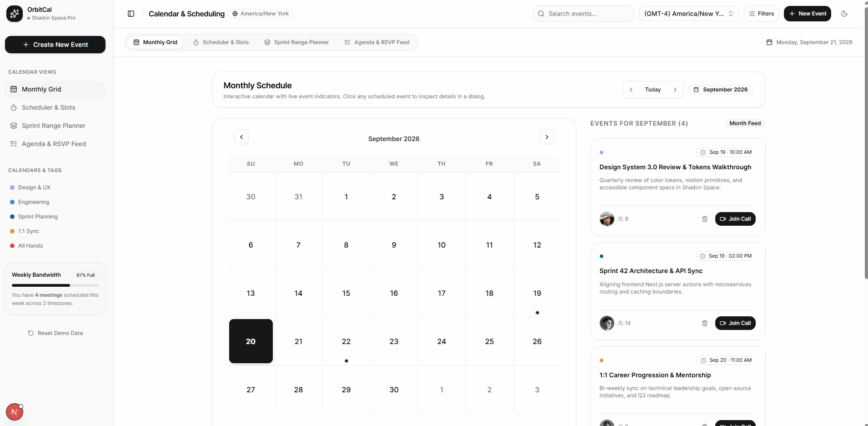The height and width of the screenshot is (426, 868).
Task: Switch to Scheduler & Slots tab
Action: 221,42
